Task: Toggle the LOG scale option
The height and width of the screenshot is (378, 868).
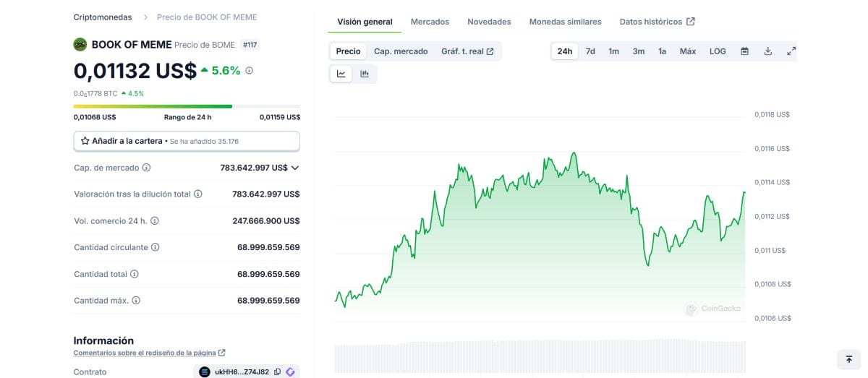Action: click(718, 51)
